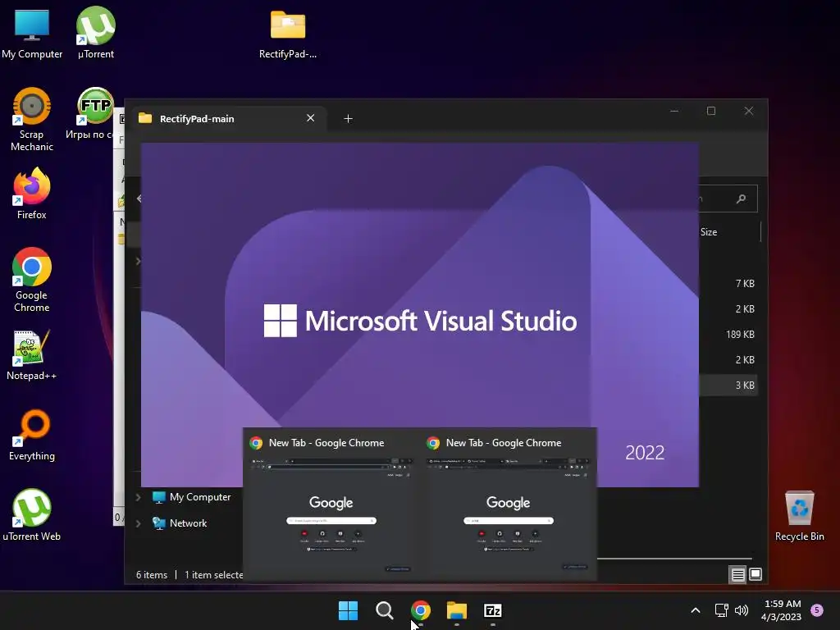Close the RectifyPad-main tab
Image resolution: width=840 pixels, height=630 pixels.
(310, 118)
